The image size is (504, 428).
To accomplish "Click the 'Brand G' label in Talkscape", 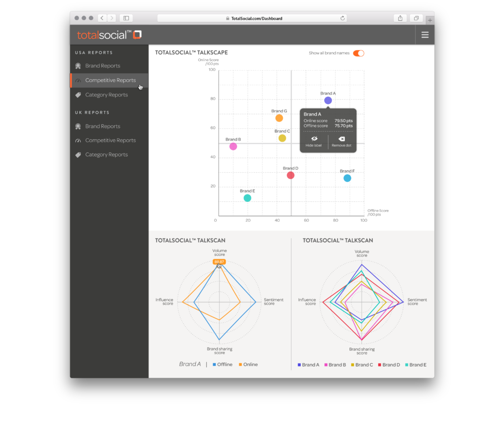I will click(x=279, y=111).
